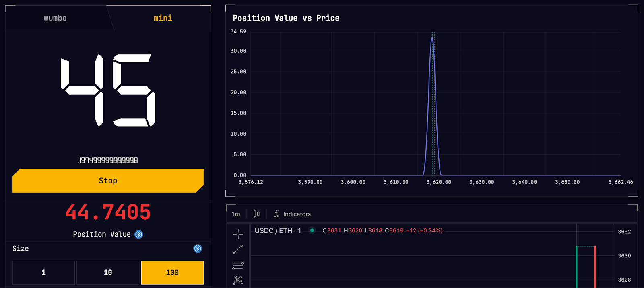
Task: Click the red candlestick in price chart
Action: point(595,267)
